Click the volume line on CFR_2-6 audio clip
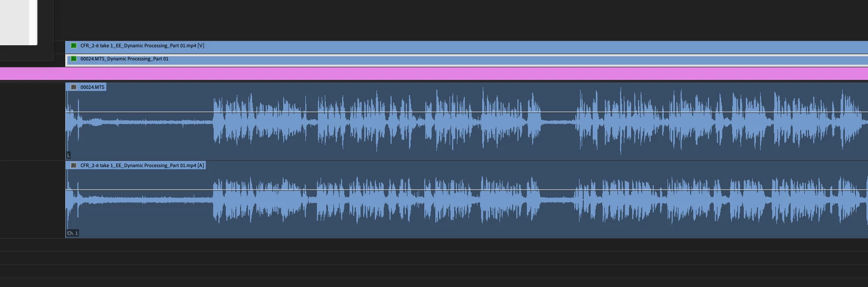Screen dimensions: 868x287 [x=466, y=190]
